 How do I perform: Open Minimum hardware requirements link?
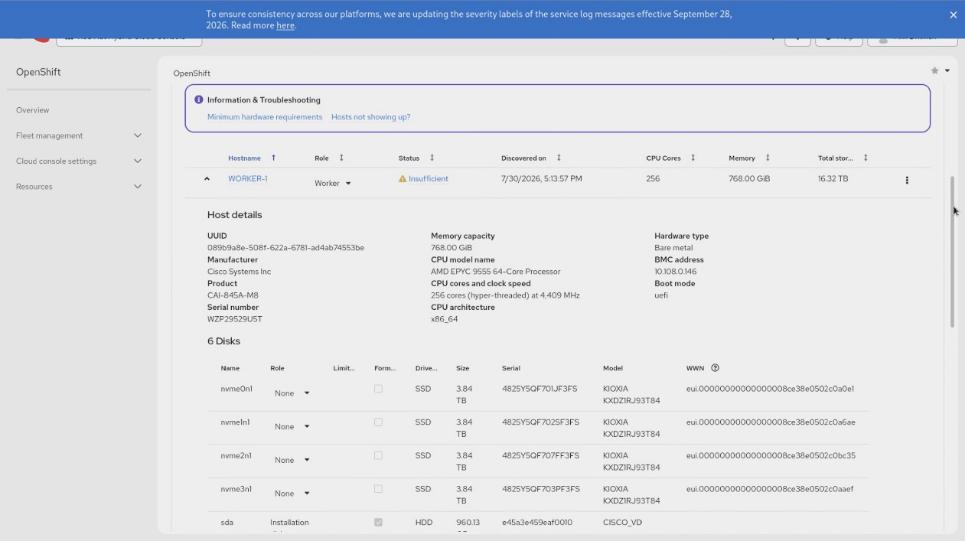[265, 117]
